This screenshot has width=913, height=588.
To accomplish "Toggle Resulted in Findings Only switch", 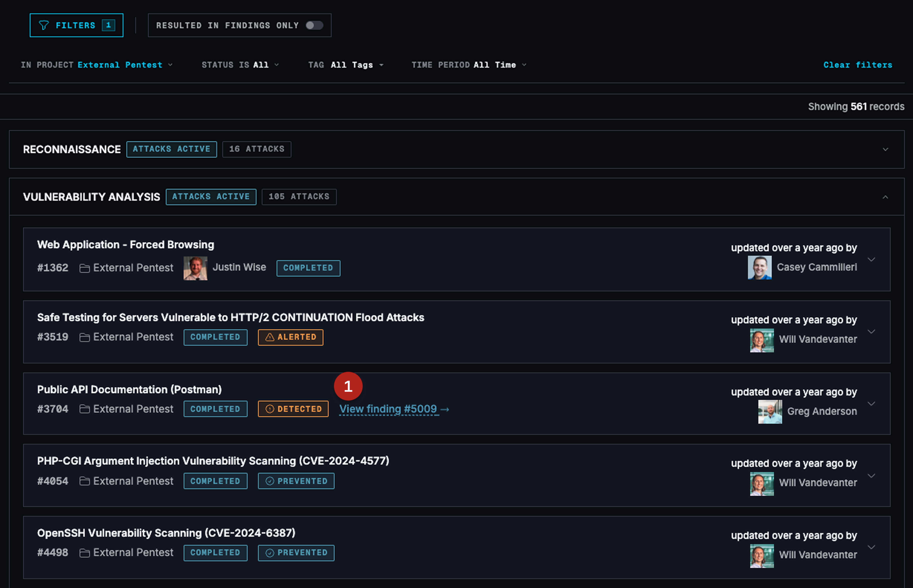I will (x=314, y=25).
